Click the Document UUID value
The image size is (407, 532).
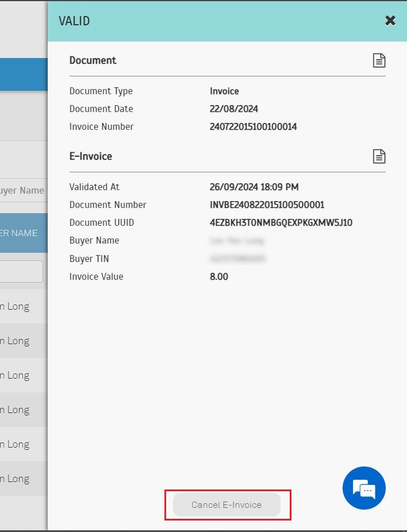pos(281,222)
